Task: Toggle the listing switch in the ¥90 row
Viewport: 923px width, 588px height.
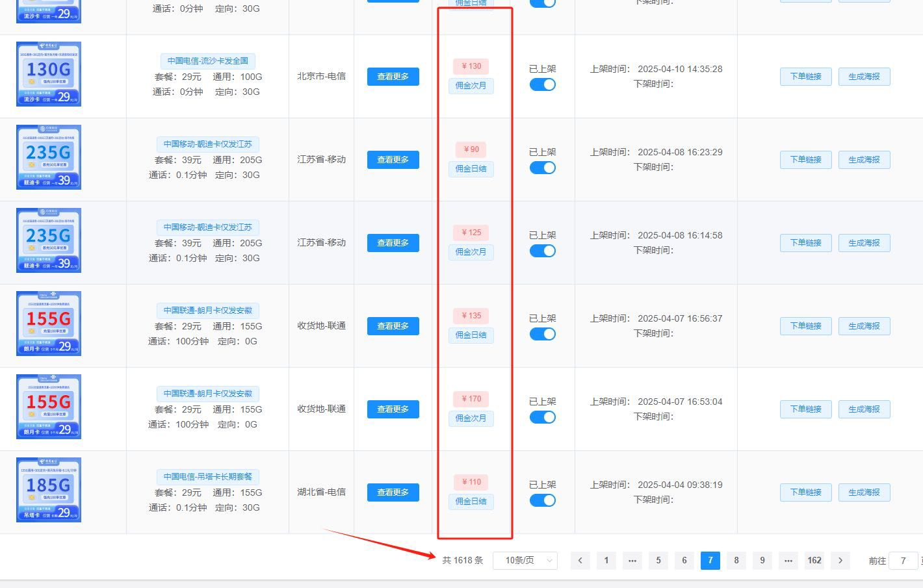Action: point(543,168)
